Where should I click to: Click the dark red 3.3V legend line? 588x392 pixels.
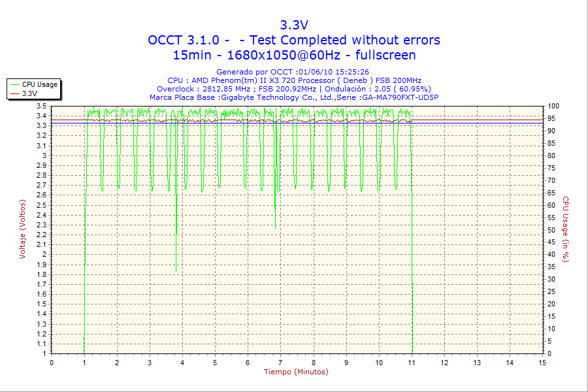coord(14,93)
